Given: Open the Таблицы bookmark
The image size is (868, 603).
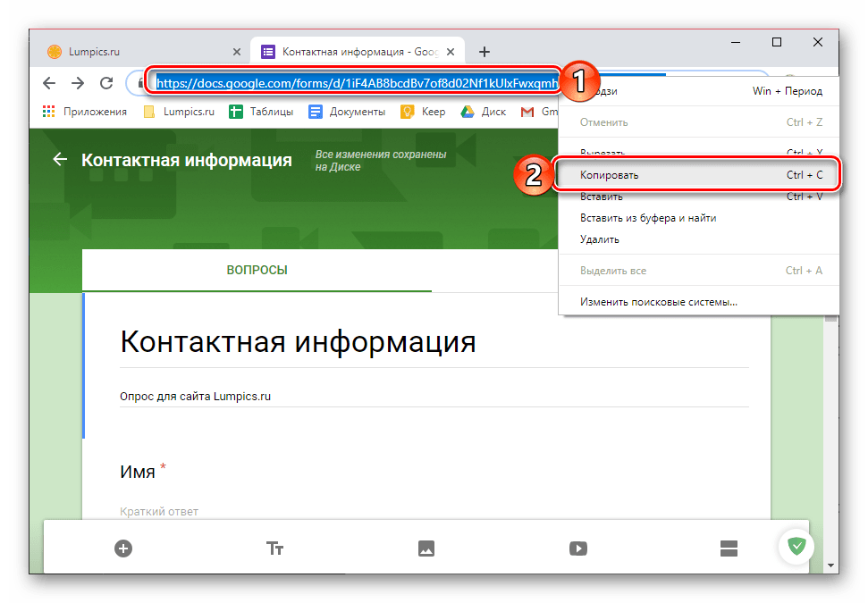Looking at the screenshot, I should point(261,112).
